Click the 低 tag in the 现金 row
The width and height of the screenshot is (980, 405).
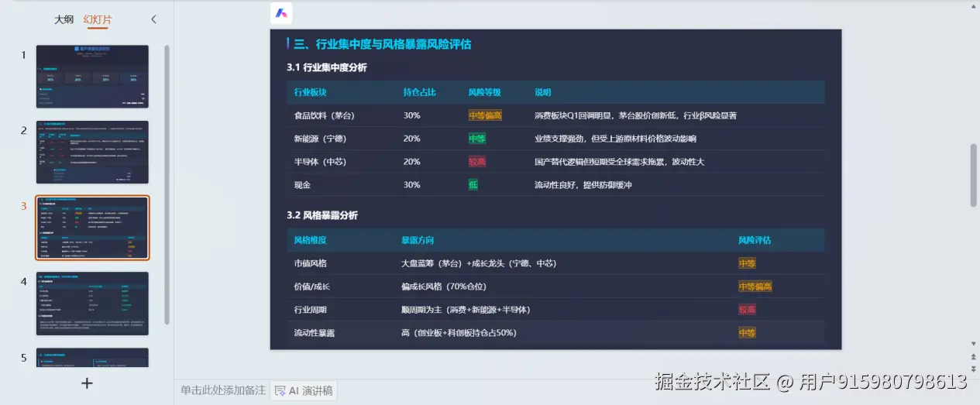(473, 185)
